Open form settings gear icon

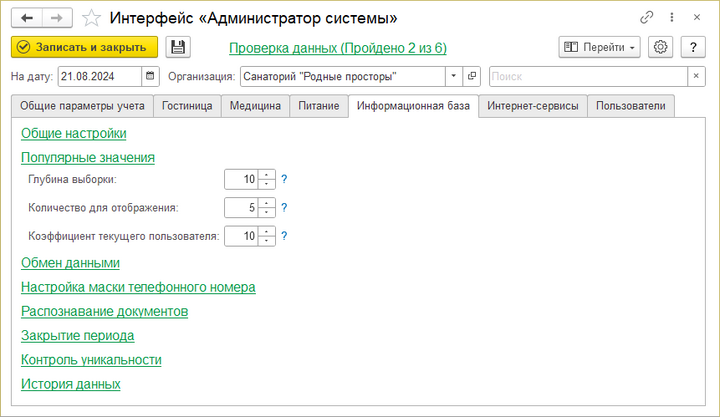660,47
